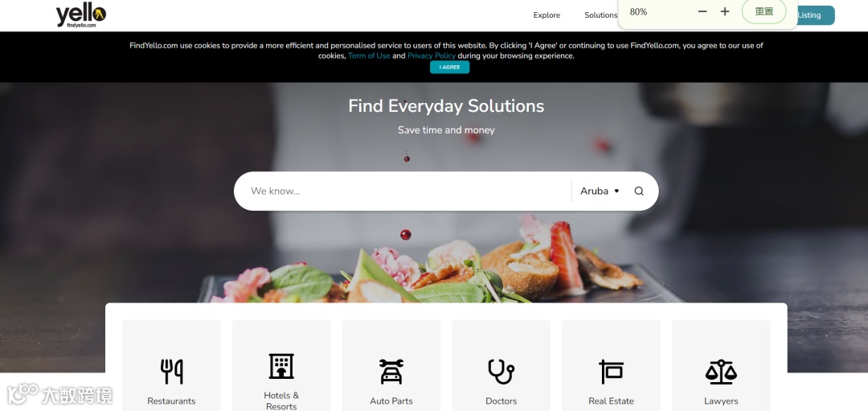Image resolution: width=868 pixels, height=411 pixels.
Task: Accept cookies with I AGREE button
Action: point(449,67)
